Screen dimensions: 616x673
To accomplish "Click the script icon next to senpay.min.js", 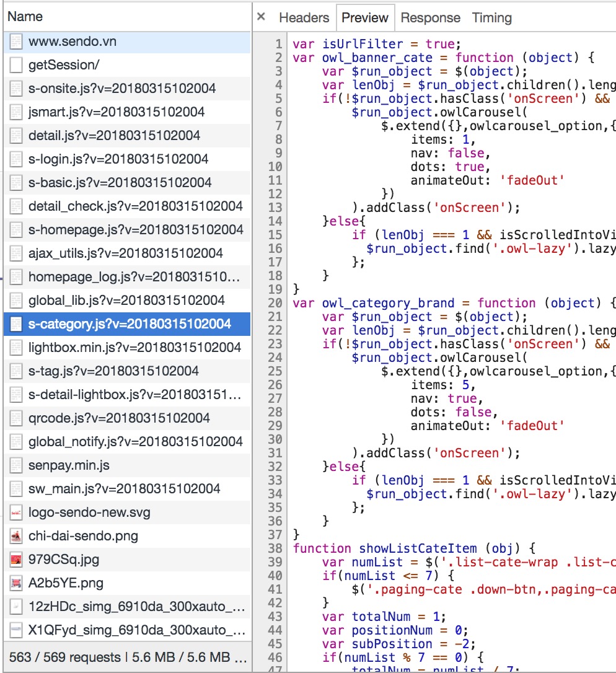I will pyautogui.click(x=17, y=465).
